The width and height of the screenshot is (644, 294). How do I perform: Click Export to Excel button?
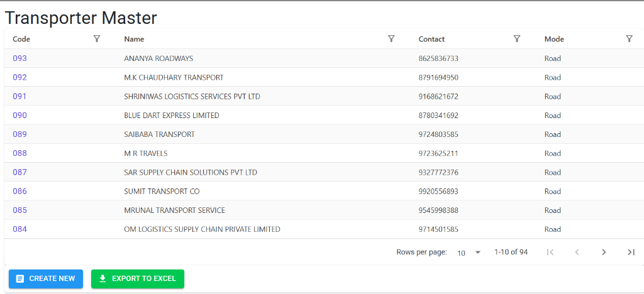[138, 279]
